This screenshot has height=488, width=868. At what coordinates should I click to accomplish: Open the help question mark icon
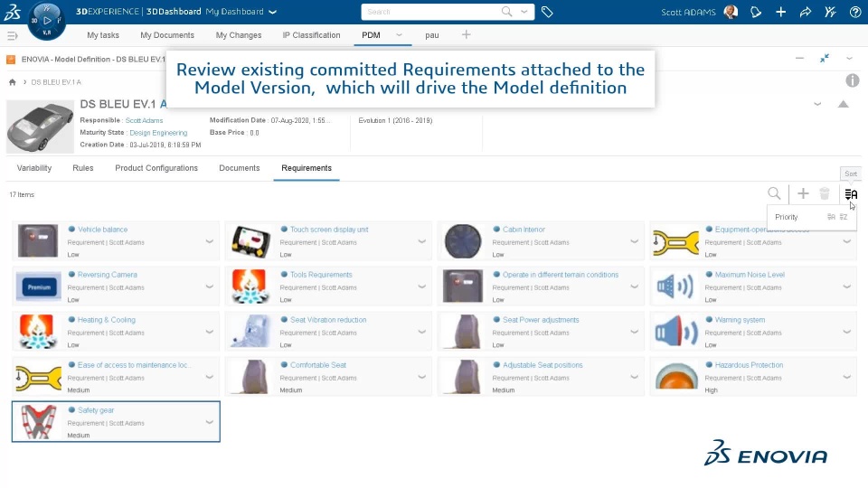click(855, 12)
